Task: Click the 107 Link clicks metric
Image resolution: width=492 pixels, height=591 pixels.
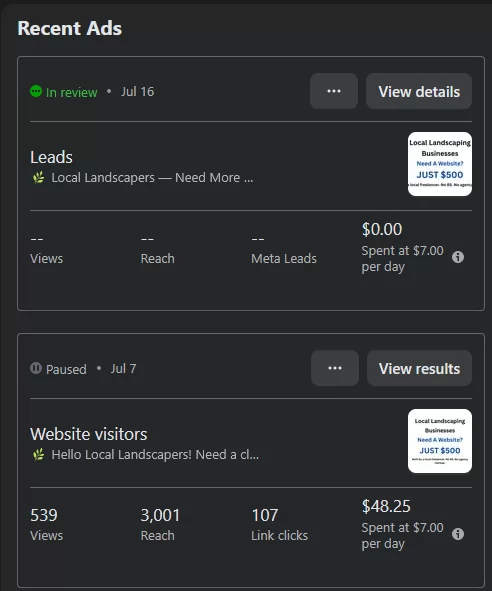Action: (279, 525)
